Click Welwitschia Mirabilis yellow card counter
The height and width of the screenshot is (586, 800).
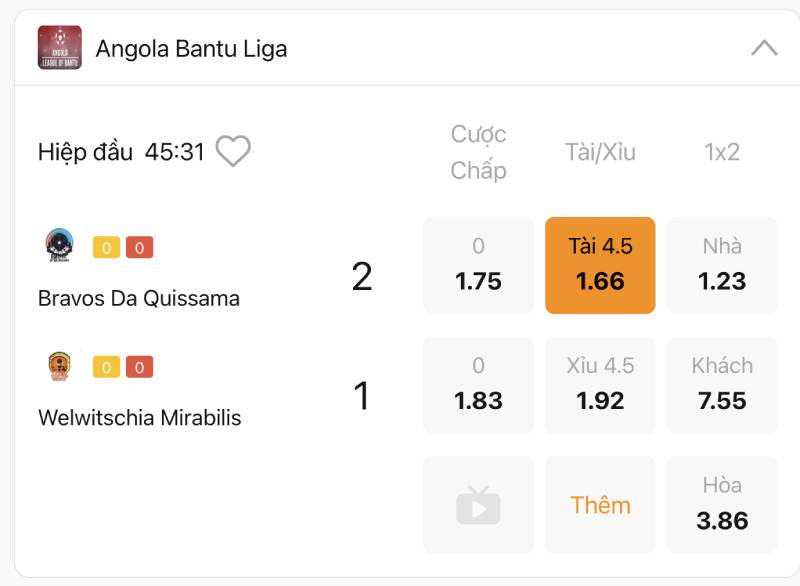coord(106,368)
